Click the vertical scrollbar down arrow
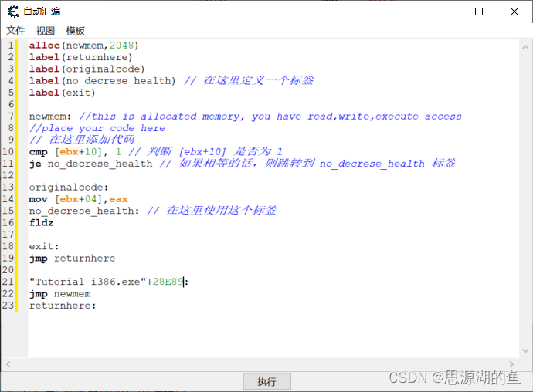This screenshot has height=392, width=533. (x=525, y=350)
